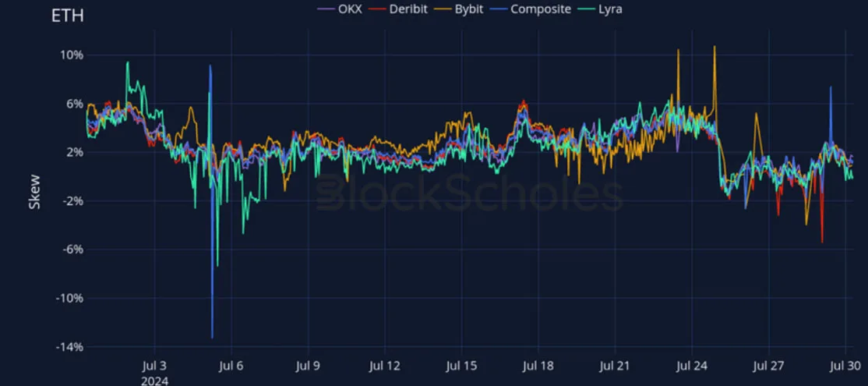Click the Jul 21 x-axis date label
The height and width of the screenshot is (386, 868).
point(615,366)
